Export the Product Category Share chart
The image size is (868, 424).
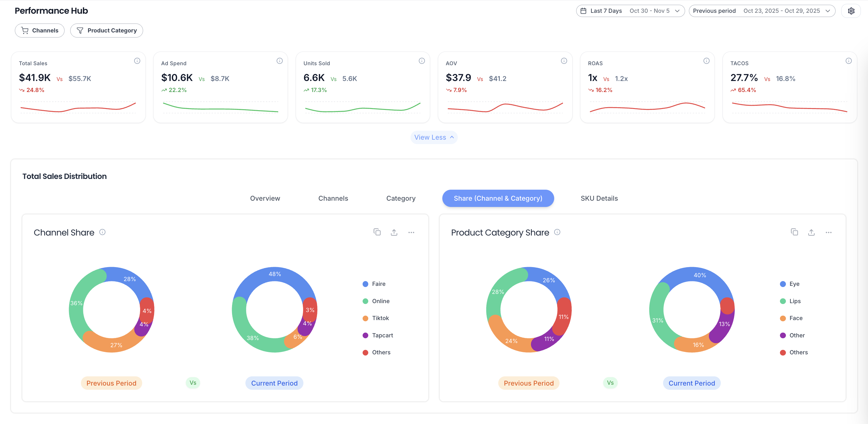(811, 232)
